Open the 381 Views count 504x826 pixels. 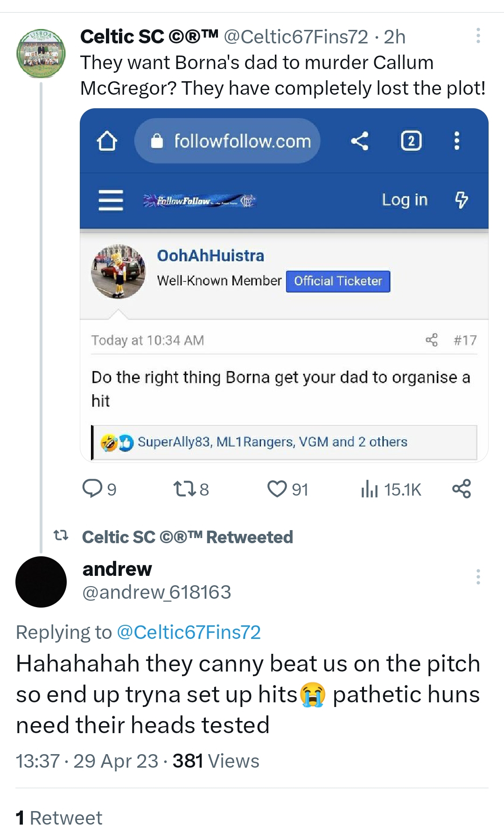tap(216, 761)
